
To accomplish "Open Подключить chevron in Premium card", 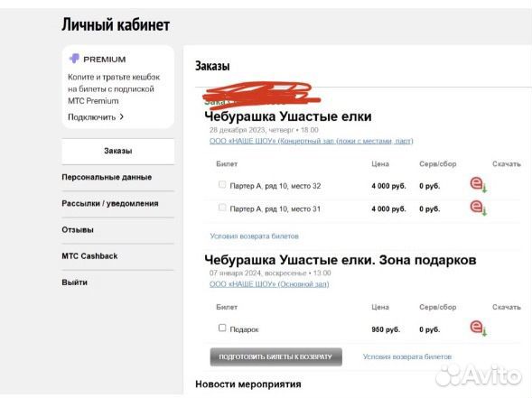I will point(121,116).
